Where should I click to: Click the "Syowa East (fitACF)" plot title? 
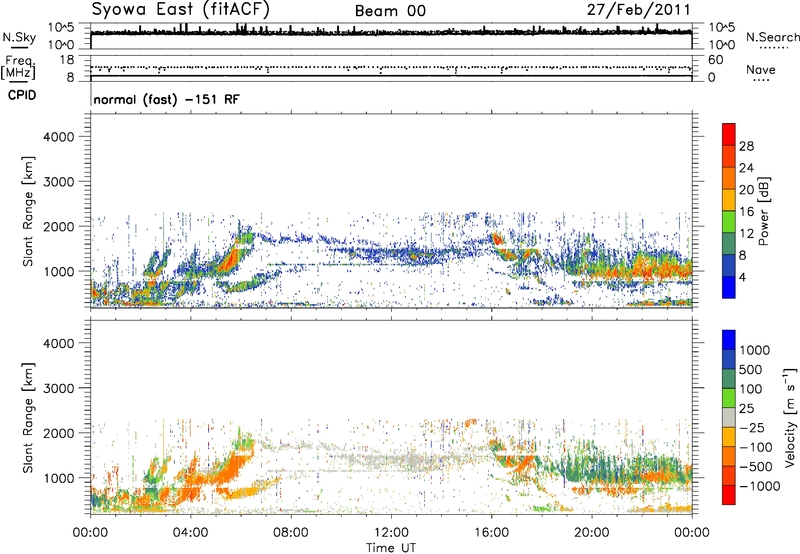tap(180, 9)
